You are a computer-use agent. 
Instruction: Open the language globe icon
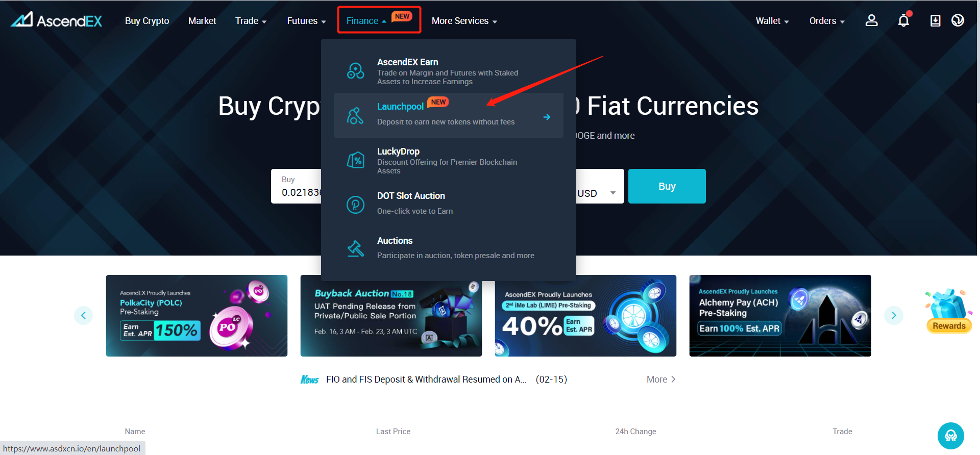[x=958, y=20]
